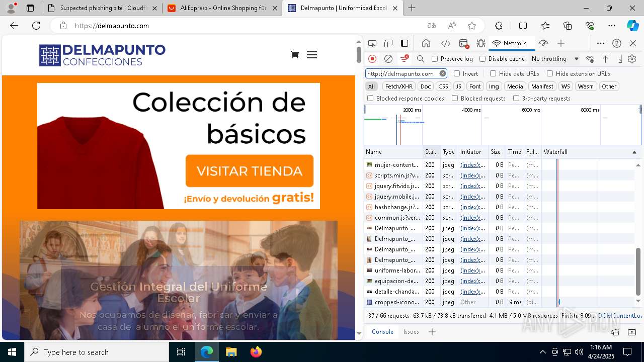The width and height of the screenshot is (644, 362).
Task: Add more tools with plus icon in DevTools
Action: [561, 43]
